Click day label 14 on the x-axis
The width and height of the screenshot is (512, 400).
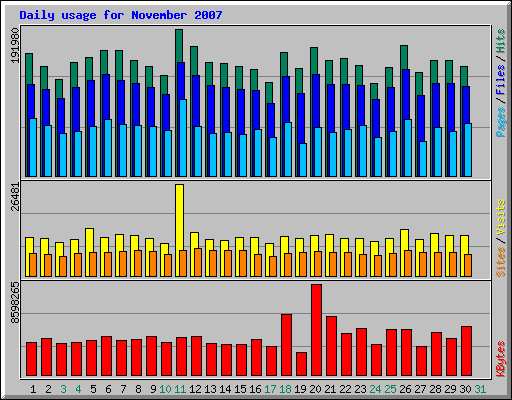coord(225,389)
